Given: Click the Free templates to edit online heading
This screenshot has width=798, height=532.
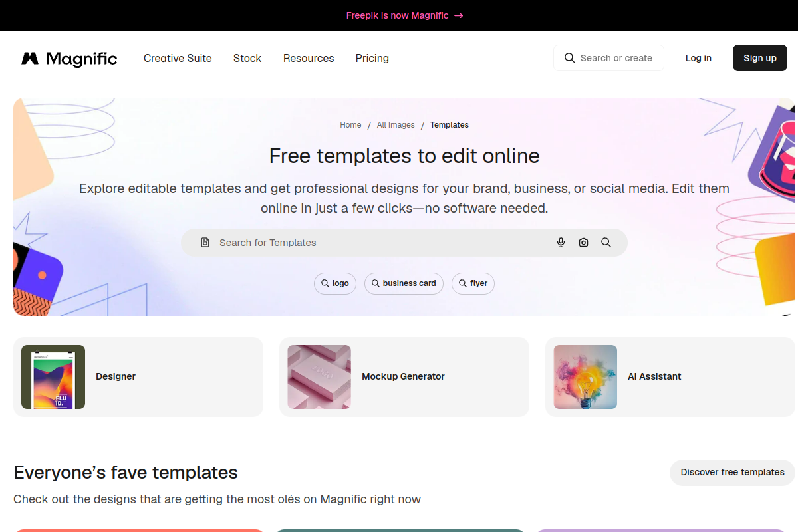Looking at the screenshot, I should coord(404,156).
